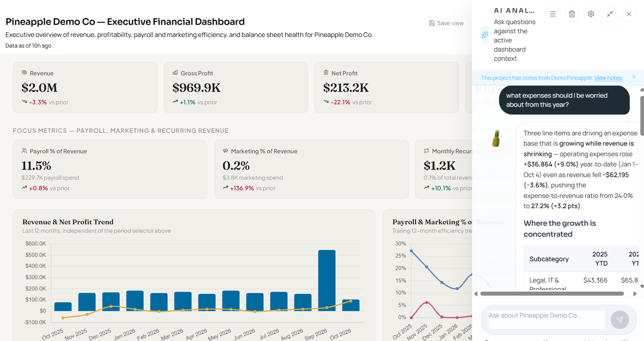Select the user question message bubble
The image size is (644, 341).
564,100
